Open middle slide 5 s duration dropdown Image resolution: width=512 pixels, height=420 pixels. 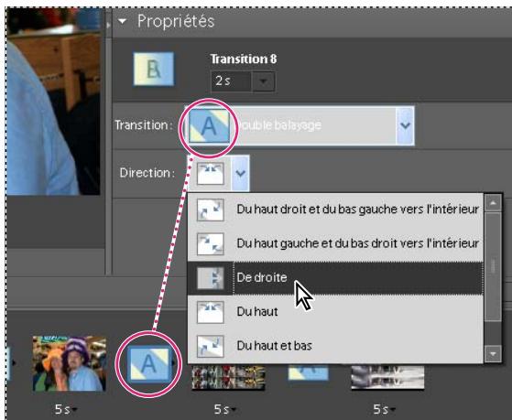pyautogui.click(x=234, y=410)
